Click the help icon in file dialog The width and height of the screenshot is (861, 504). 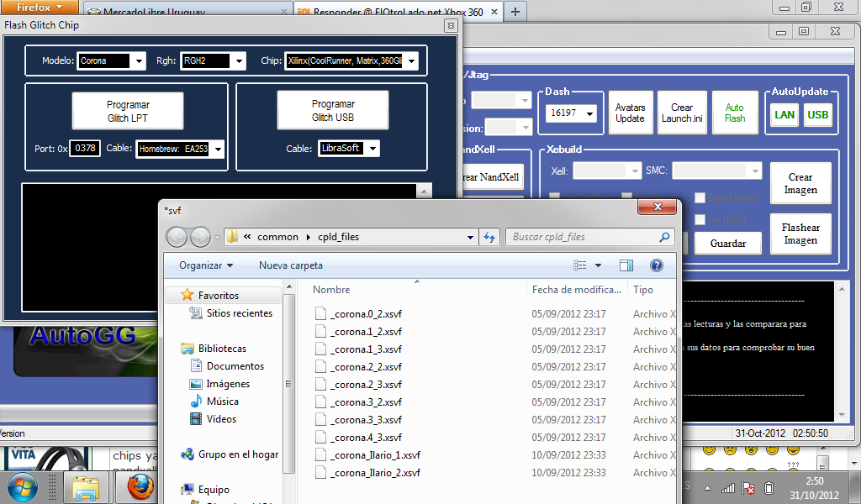pos(657,265)
